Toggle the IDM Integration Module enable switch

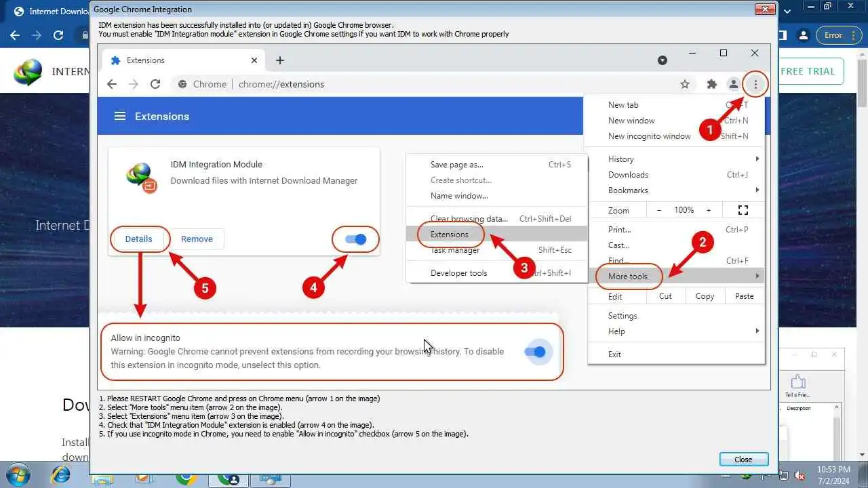click(355, 239)
